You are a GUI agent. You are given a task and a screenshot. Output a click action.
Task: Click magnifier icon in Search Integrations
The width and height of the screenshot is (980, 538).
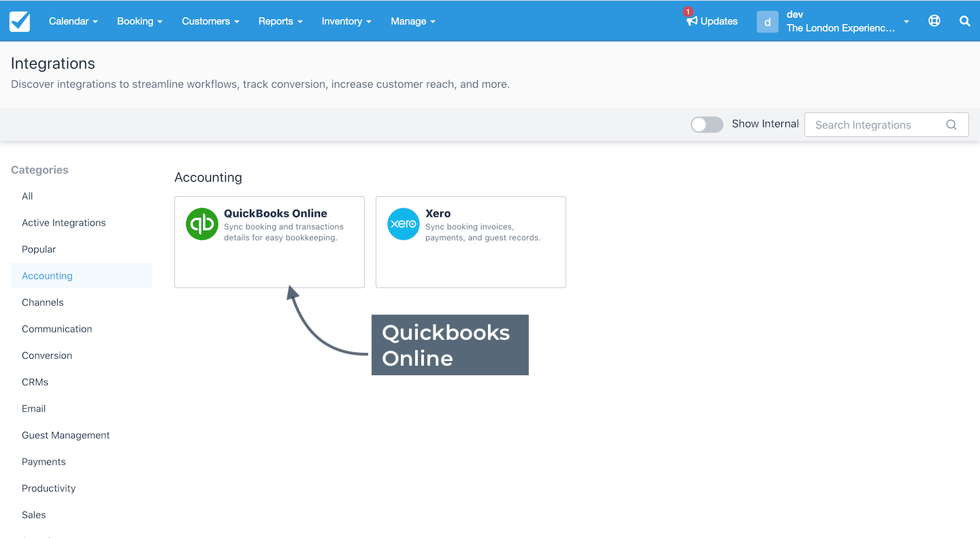click(951, 125)
